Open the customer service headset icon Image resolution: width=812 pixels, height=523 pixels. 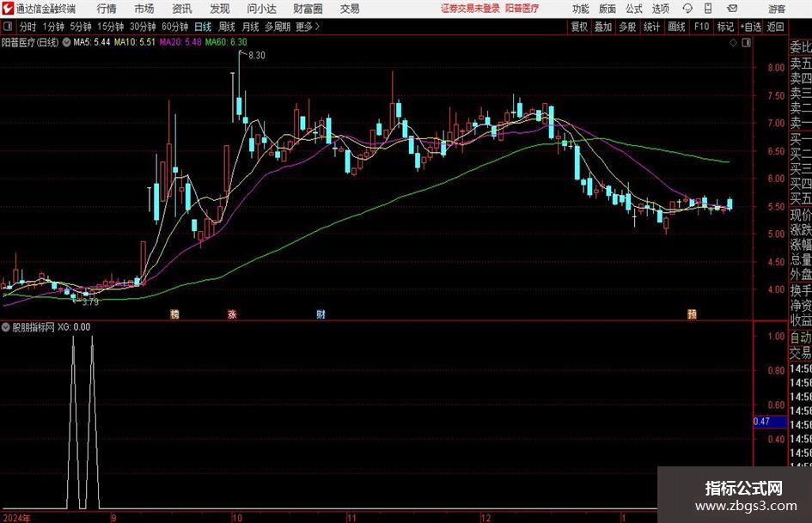[687, 9]
